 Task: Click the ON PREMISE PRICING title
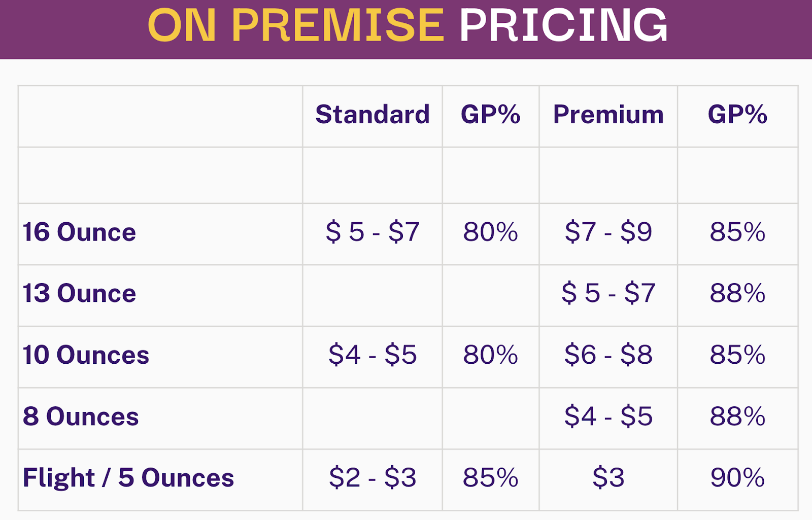(x=408, y=25)
